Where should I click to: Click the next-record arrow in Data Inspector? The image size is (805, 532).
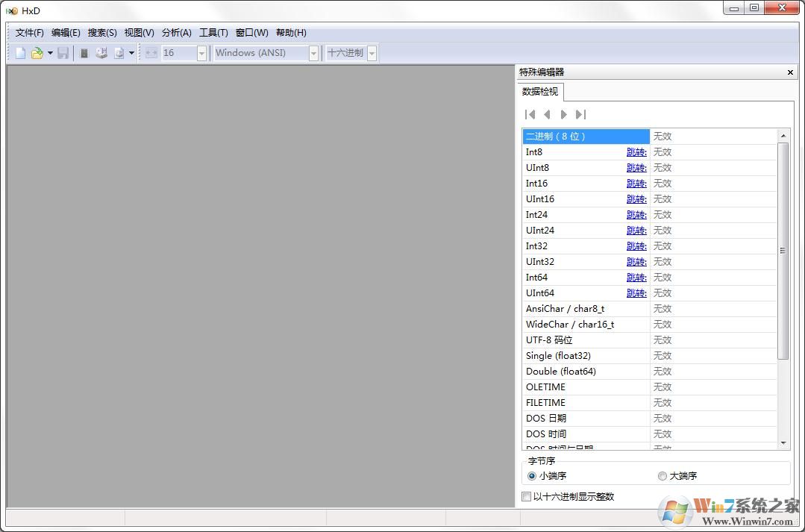pyautogui.click(x=564, y=114)
